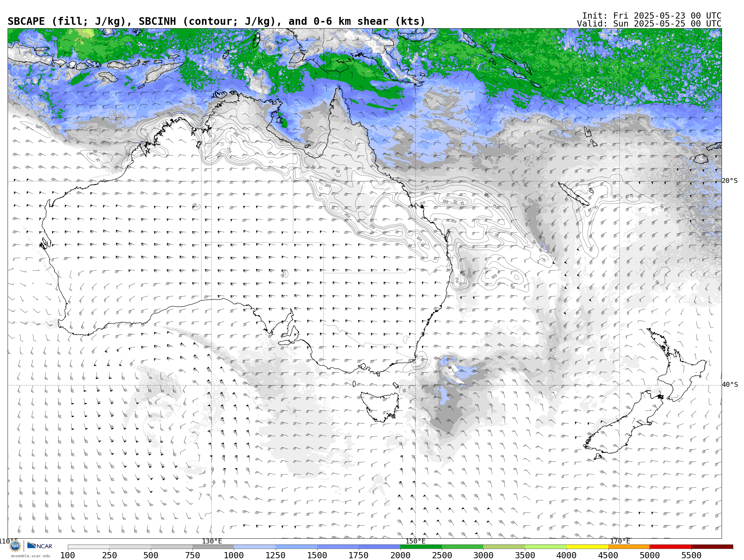Click the 750 color bar label
Image resolution: width=744 pixels, height=560 pixels.
[x=193, y=556]
